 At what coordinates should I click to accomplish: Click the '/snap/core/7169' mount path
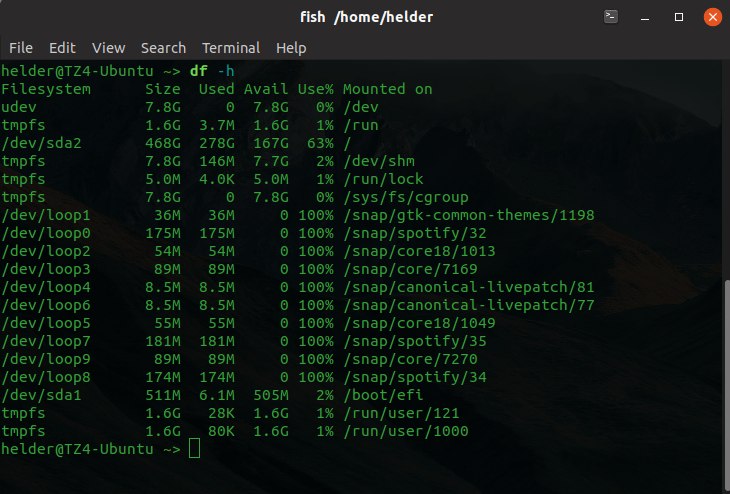410,270
